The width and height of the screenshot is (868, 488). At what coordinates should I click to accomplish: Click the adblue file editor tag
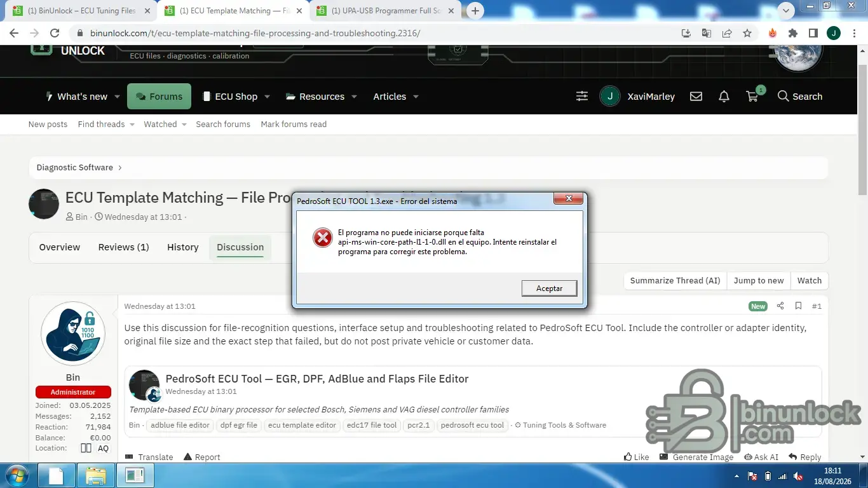180,425
